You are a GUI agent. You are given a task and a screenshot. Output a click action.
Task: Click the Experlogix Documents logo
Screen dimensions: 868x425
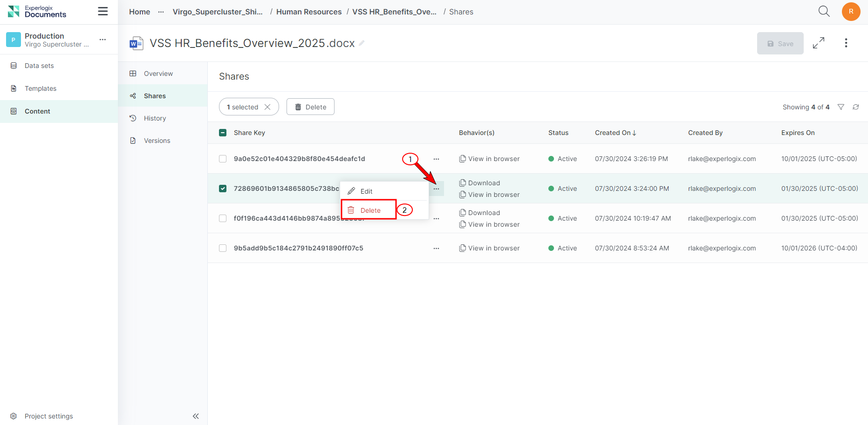pyautogui.click(x=37, y=11)
